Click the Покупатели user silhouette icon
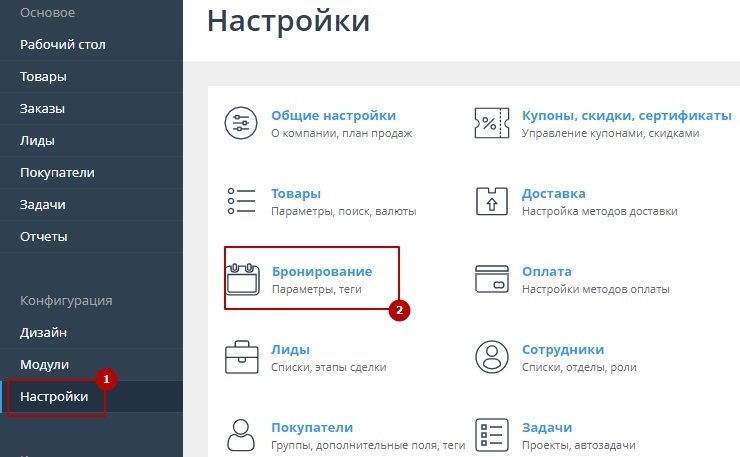Image resolution: width=740 pixels, height=457 pixels. click(x=242, y=435)
